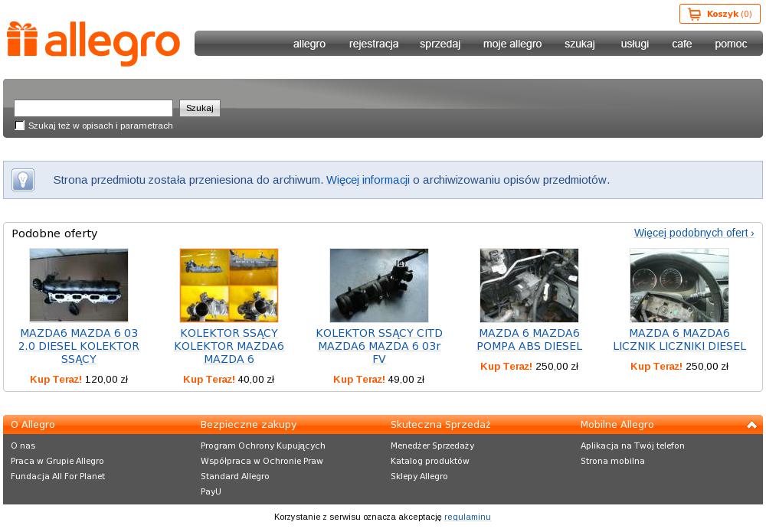Open yellow-background kolektor Mazda6 thumbnail
Screen dimensions: 766x532
(x=228, y=285)
